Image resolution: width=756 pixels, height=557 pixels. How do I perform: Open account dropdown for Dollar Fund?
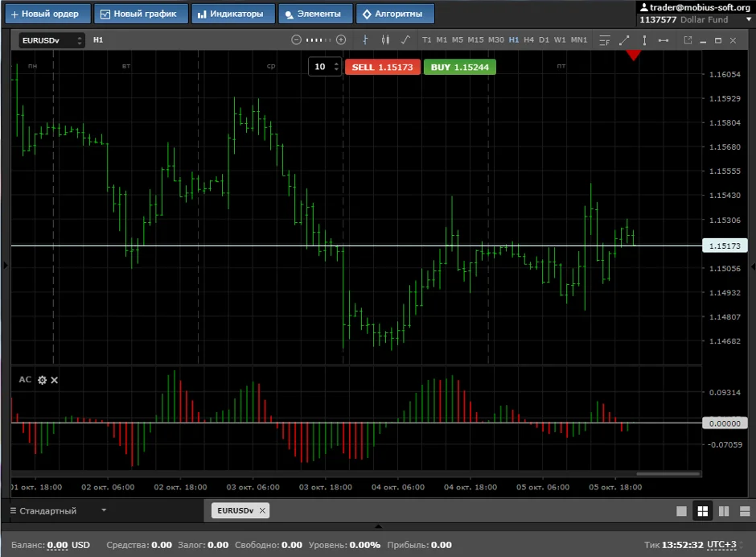tap(748, 20)
